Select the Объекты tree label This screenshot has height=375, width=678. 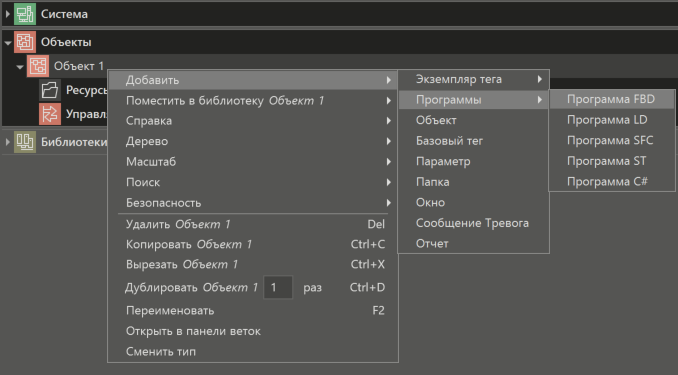(x=66, y=42)
